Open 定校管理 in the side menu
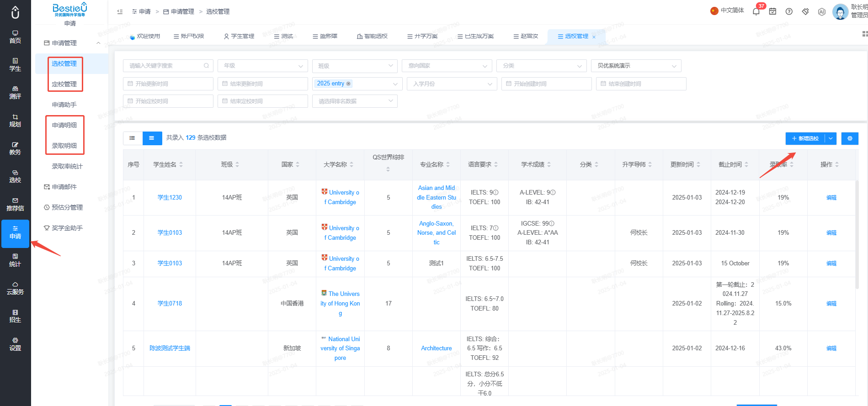Screen dimensions: 868x406 pos(64,84)
